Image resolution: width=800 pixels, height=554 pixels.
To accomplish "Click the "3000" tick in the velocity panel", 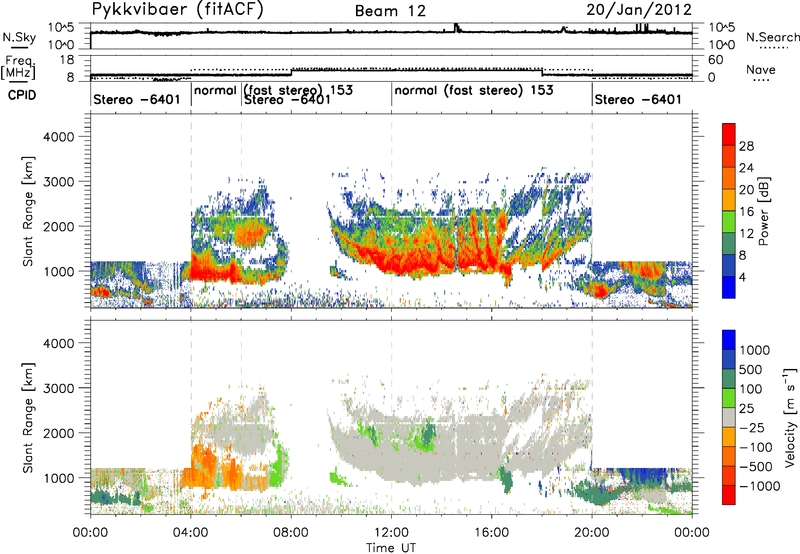I will point(58,388).
